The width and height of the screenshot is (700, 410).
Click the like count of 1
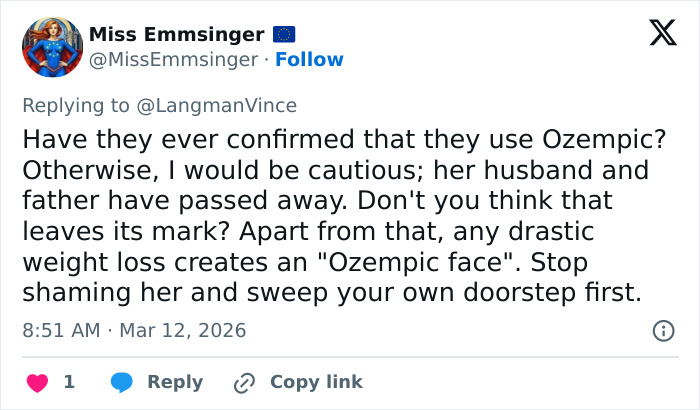(x=69, y=382)
